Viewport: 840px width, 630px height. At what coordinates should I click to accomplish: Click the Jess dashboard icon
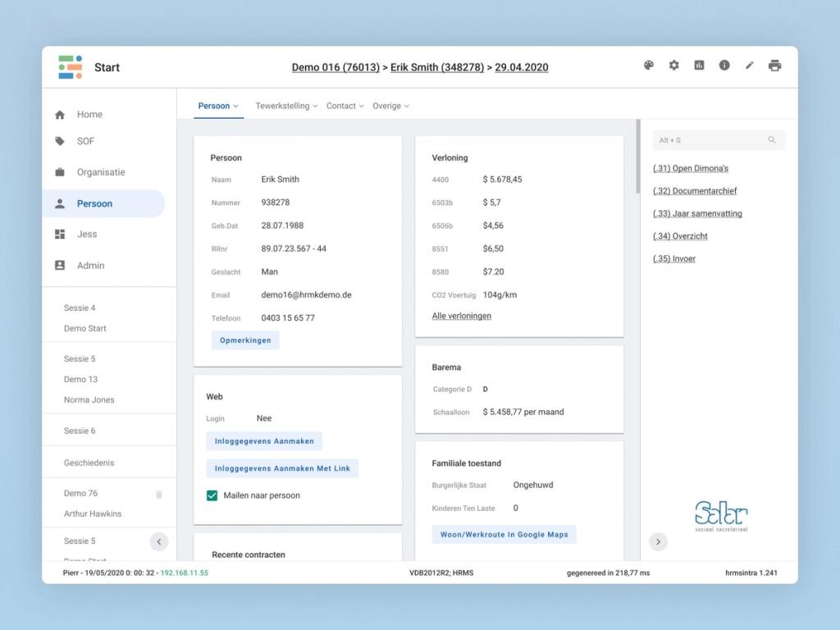[x=59, y=234]
